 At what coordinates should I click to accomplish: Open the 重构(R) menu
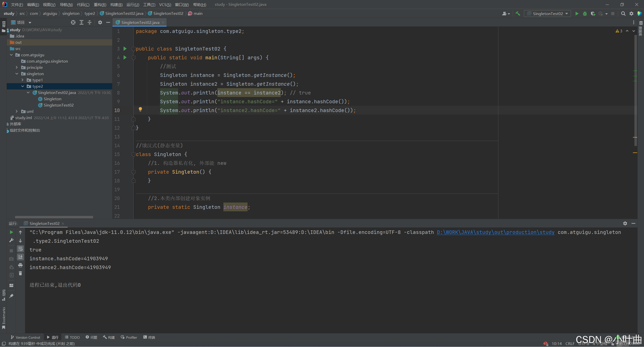(x=100, y=5)
